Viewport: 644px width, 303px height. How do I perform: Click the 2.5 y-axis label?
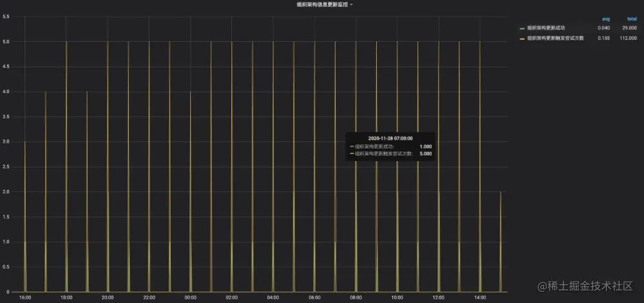[x=6, y=167]
